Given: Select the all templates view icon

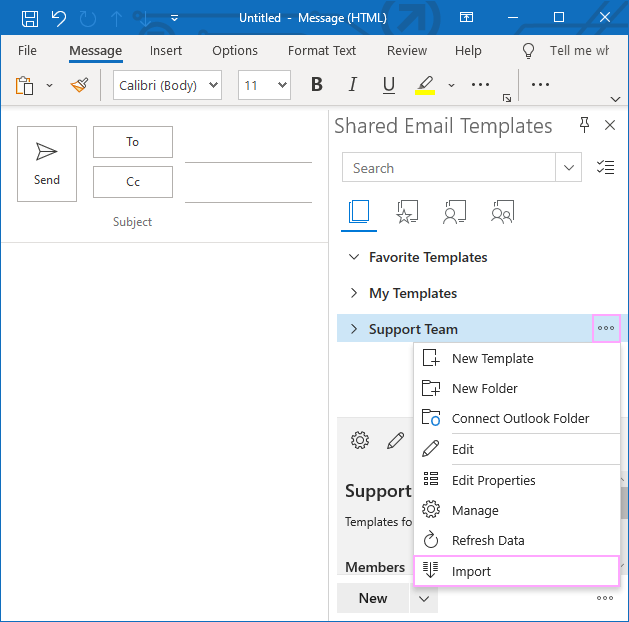Looking at the screenshot, I should (x=359, y=212).
